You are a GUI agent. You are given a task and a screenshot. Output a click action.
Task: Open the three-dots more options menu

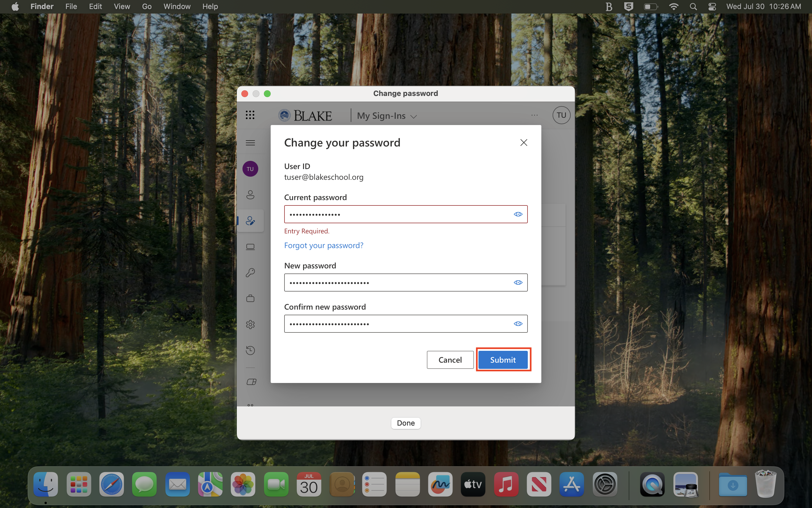pyautogui.click(x=535, y=115)
